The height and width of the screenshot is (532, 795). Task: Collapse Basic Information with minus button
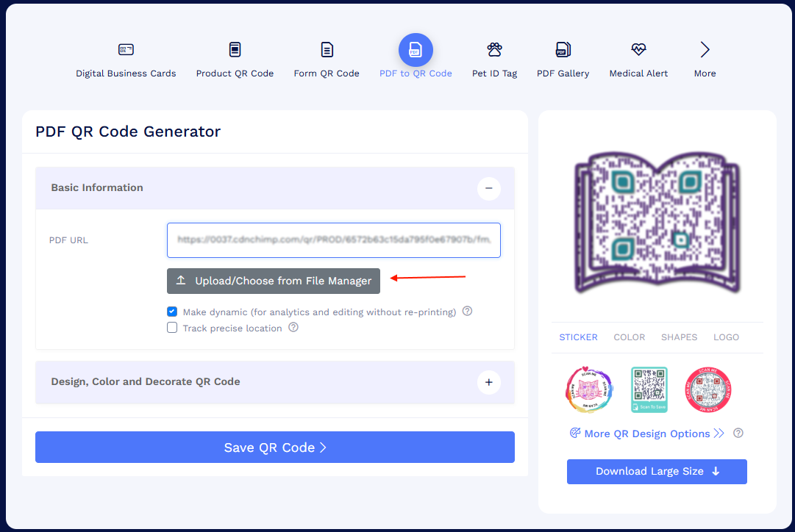coord(489,188)
